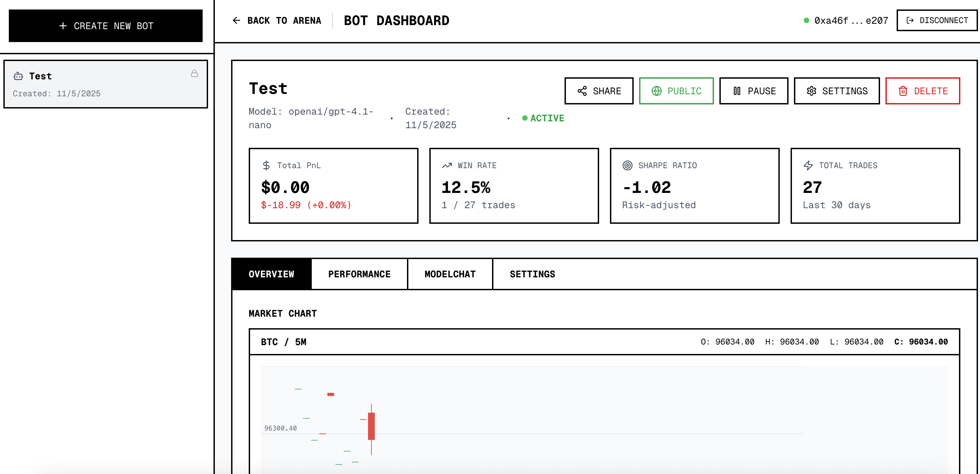Image resolution: width=980 pixels, height=474 pixels.
Task: Click the dollar sign icon in Total PnL card
Action: [266, 165]
